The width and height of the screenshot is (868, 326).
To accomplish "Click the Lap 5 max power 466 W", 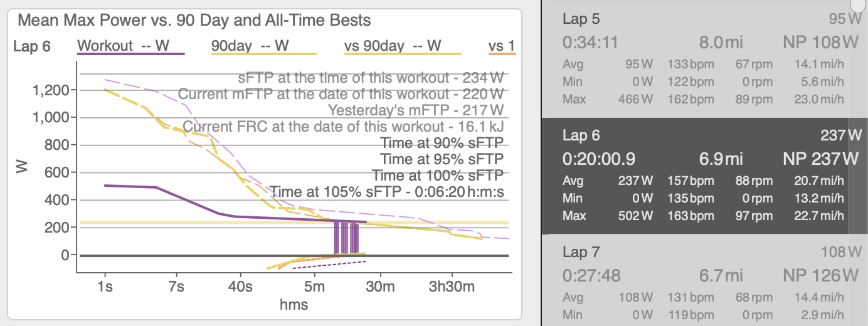I will click(x=635, y=99).
